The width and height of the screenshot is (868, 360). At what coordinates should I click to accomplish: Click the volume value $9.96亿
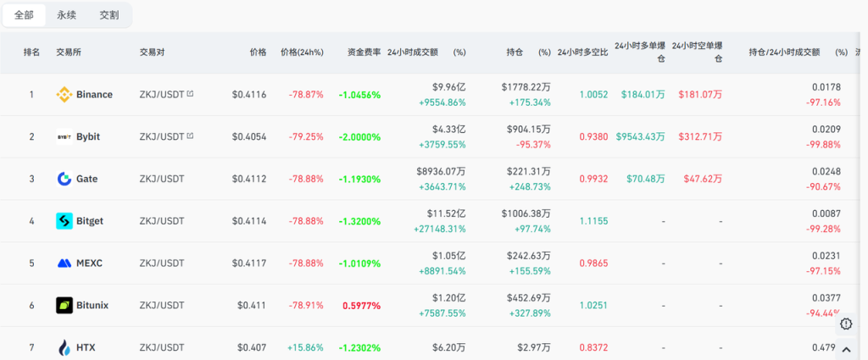[449, 86]
